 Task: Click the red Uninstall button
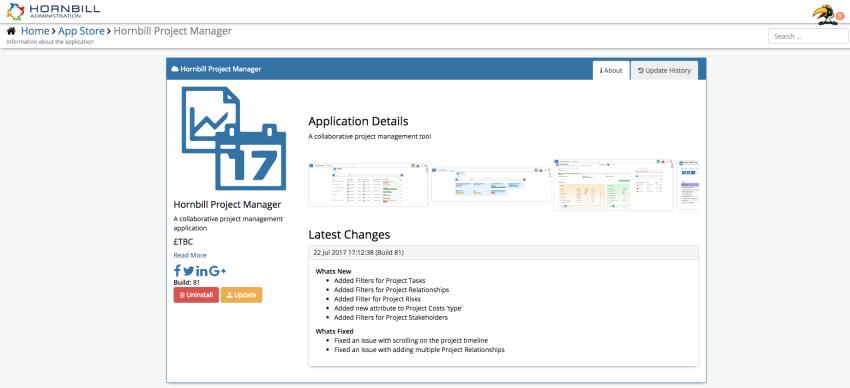pos(196,295)
